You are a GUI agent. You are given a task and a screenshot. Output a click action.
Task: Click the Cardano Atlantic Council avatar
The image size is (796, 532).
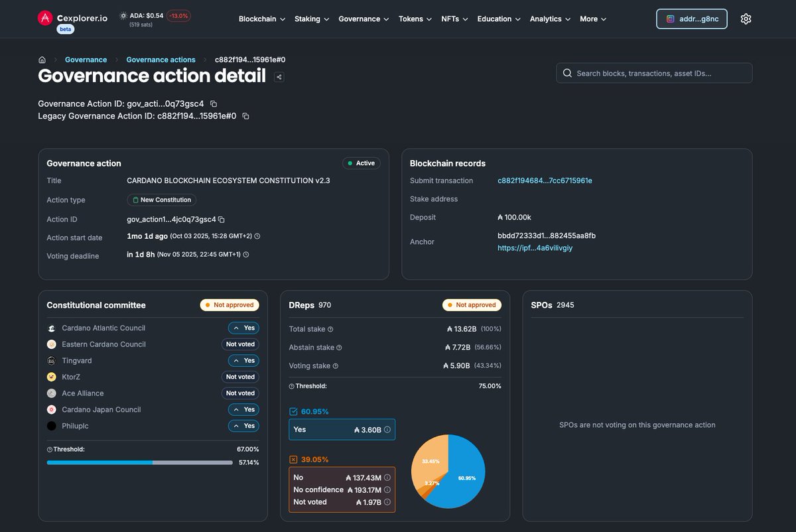click(x=52, y=328)
